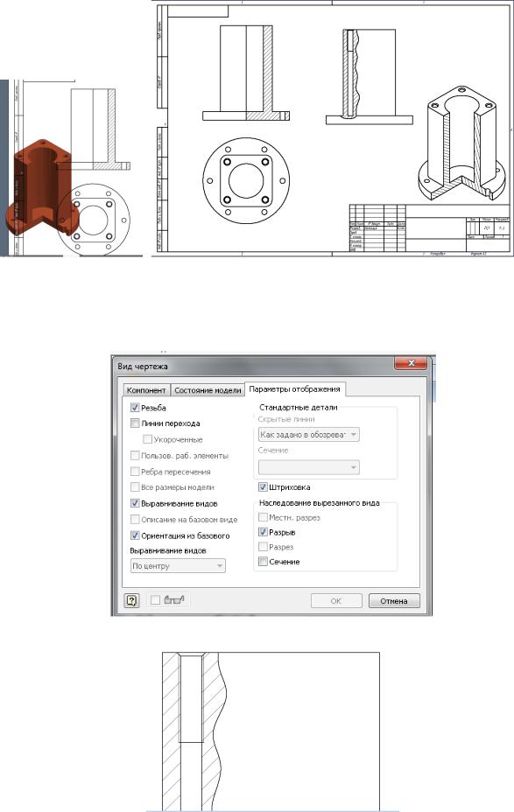Click the Стандартные детали group label
Viewport: 514px width, 812px height.
(x=299, y=408)
